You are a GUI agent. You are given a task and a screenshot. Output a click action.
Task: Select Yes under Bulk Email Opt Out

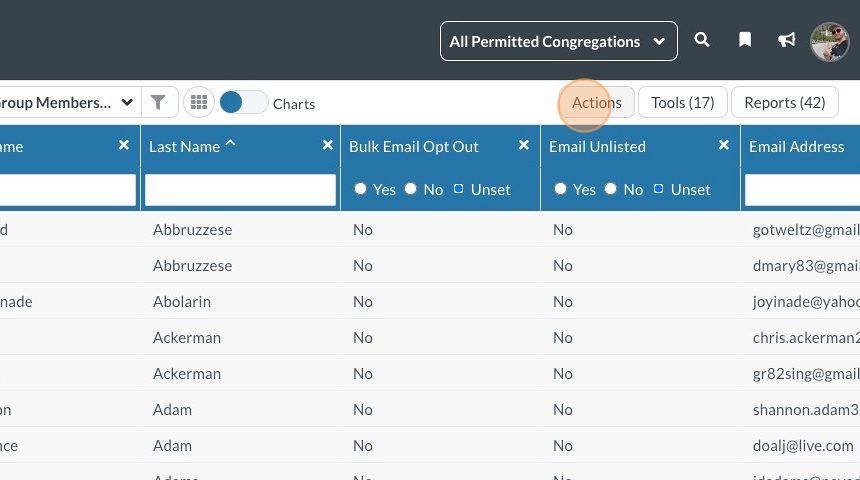360,189
